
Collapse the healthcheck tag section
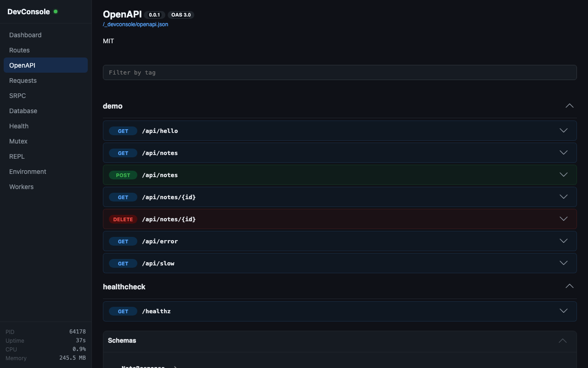(x=569, y=286)
